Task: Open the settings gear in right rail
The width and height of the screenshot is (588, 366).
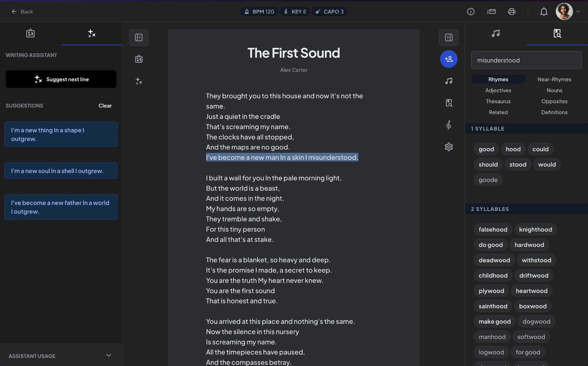Action: pyautogui.click(x=449, y=147)
